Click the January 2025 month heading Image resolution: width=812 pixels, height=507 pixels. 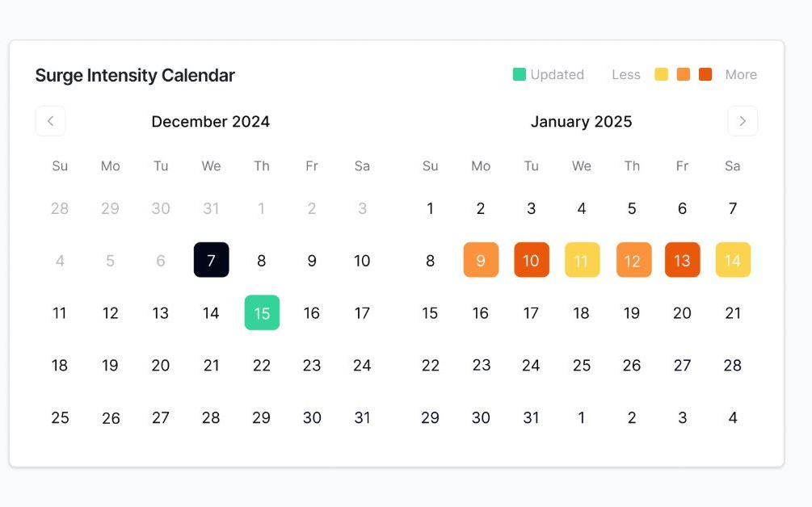[581, 121]
